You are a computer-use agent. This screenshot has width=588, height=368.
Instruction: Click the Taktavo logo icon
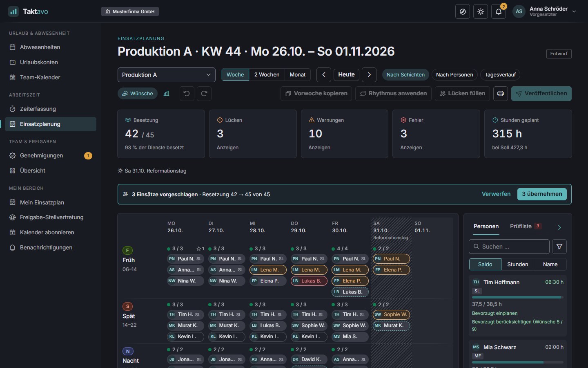click(13, 11)
